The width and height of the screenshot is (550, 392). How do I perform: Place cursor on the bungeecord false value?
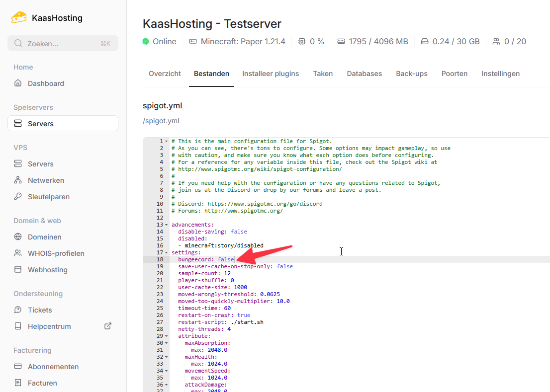point(225,259)
